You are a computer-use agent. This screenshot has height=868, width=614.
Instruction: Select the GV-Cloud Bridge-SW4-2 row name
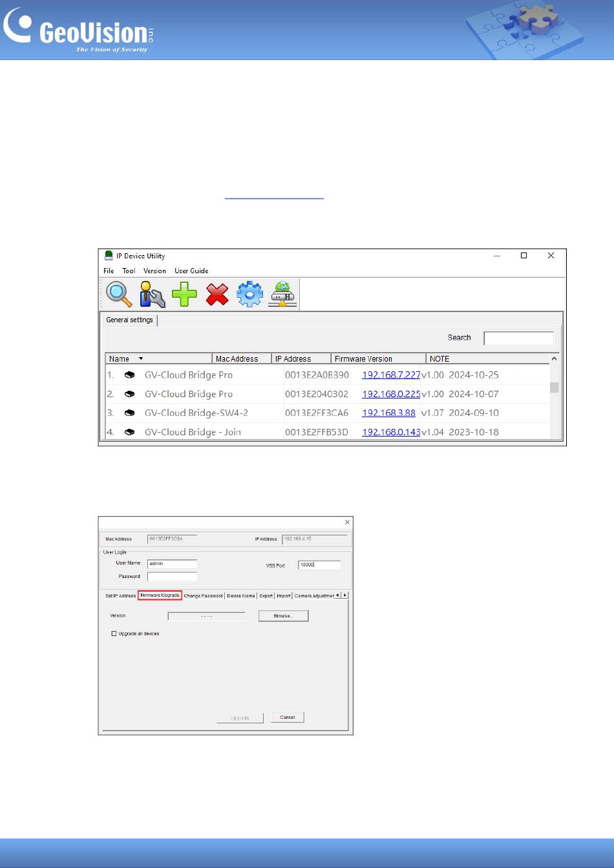196,413
